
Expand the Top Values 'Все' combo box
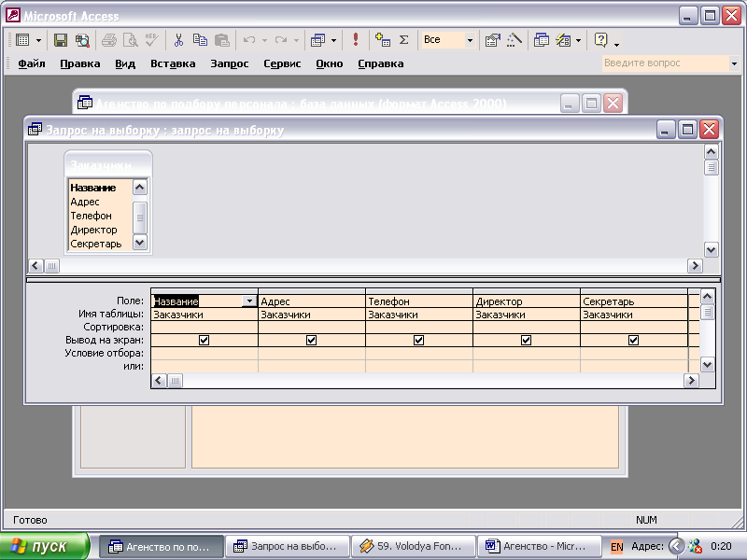(x=470, y=40)
